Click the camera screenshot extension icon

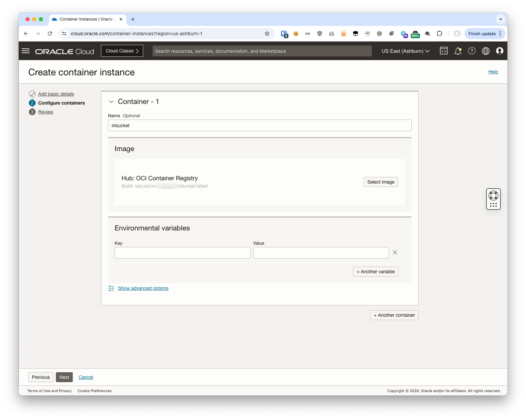(332, 34)
